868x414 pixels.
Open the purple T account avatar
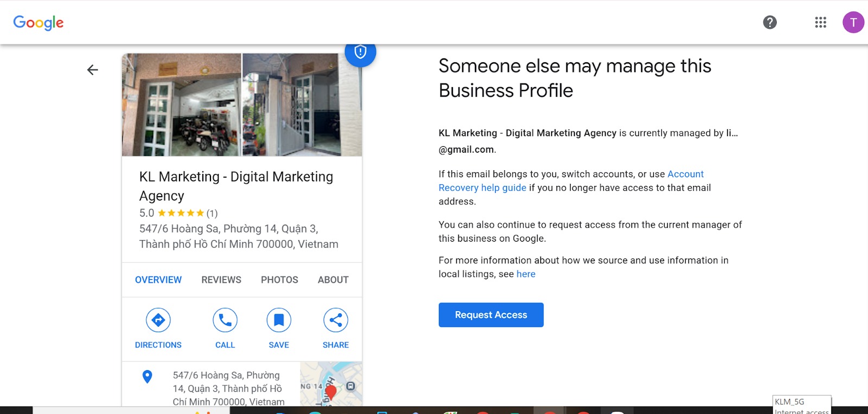[853, 22]
